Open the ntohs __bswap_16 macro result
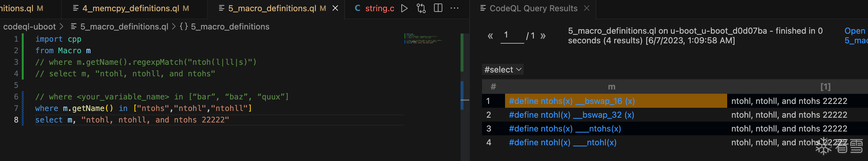This screenshot has width=868, height=161. [572, 101]
